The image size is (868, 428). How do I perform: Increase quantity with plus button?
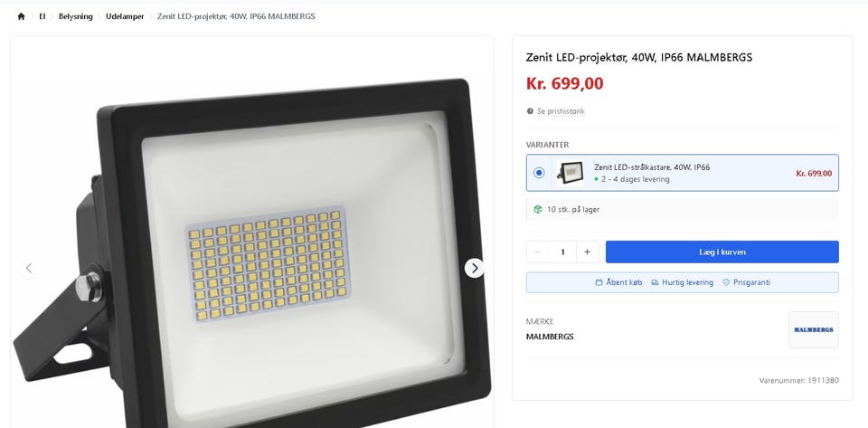tap(587, 252)
